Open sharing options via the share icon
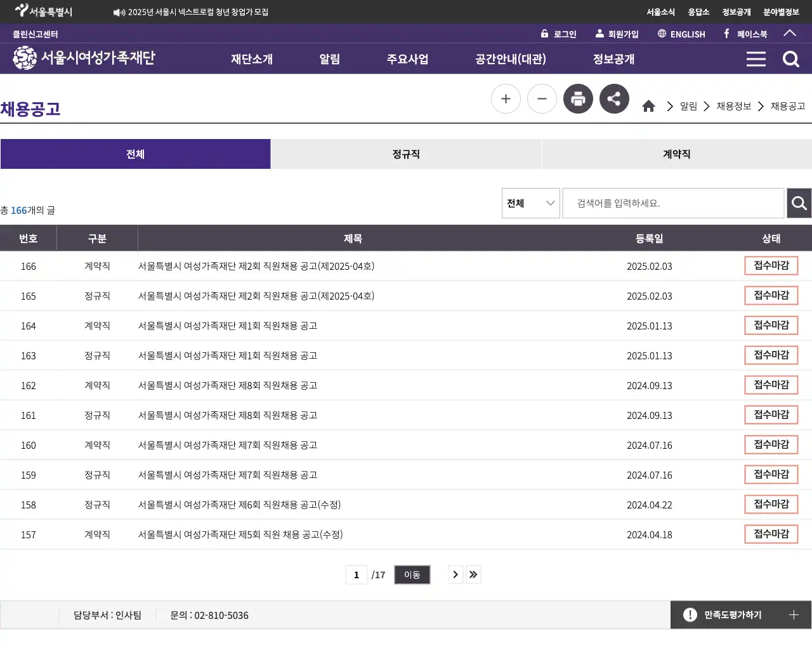This screenshot has width=812, height=650. click(614, 98)
